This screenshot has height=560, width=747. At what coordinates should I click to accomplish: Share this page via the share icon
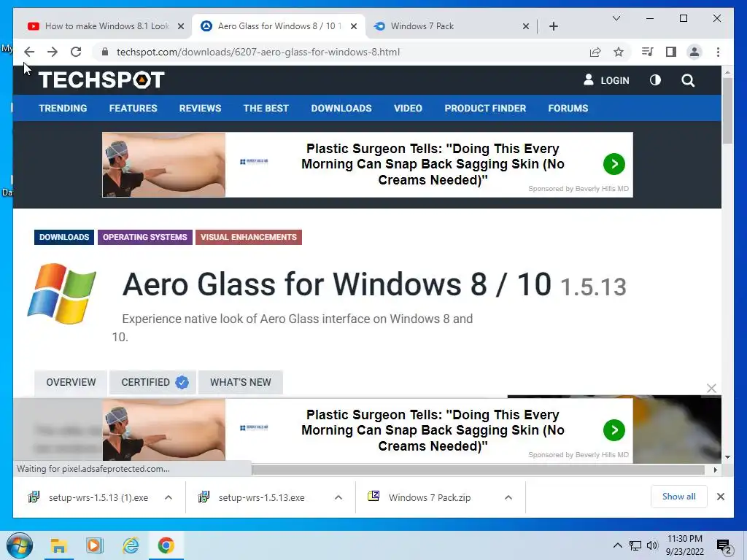[x=595, y=52]
